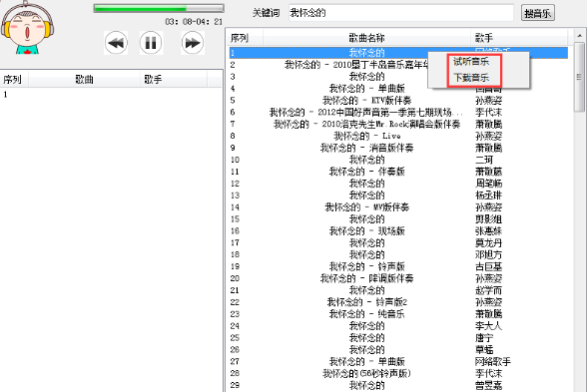Select row 18 song by 邓旭方
The width and height of the screenshot is (587, 392).
coord(398,254)
